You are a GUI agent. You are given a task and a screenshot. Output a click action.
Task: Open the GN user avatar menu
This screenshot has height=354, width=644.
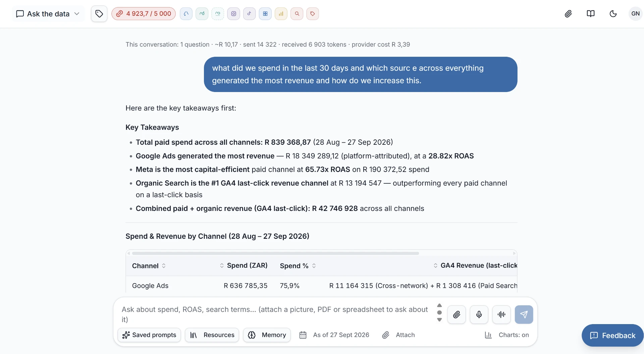point(635,14)
